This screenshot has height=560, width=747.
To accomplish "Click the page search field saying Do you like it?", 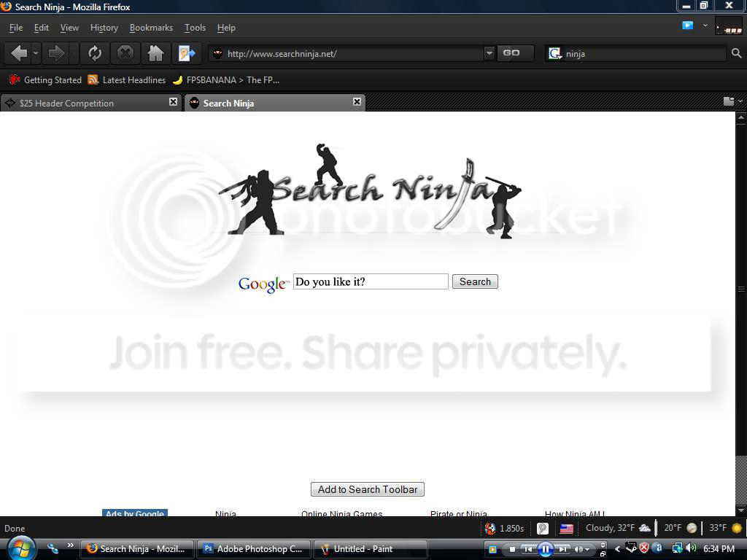I will coord(371,281).
